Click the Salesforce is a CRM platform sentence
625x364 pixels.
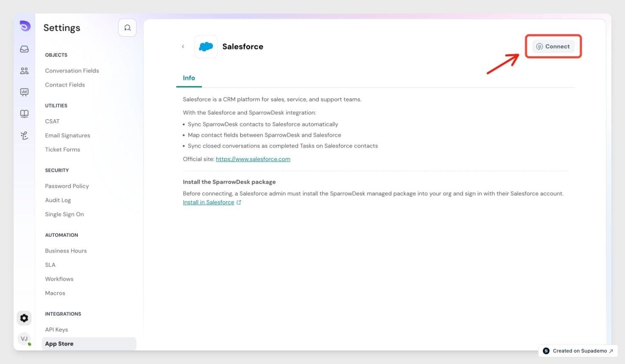tap(272, 99)
